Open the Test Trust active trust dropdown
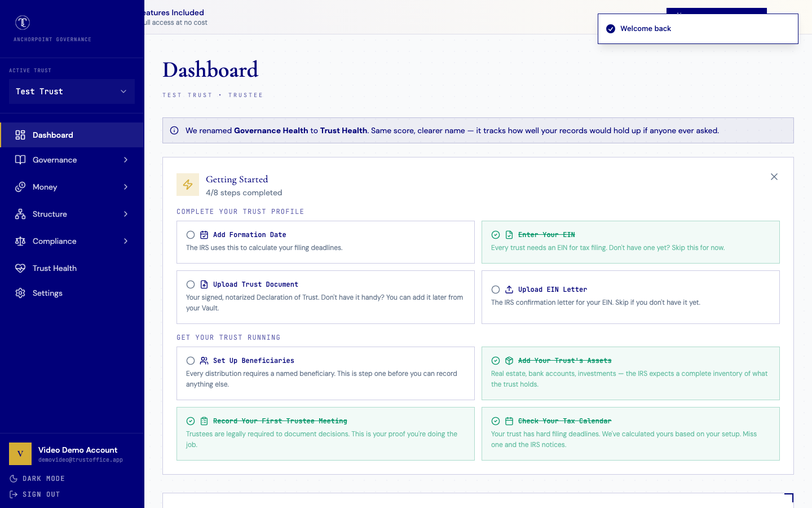The image size is (812, 508). pos(72,91)
